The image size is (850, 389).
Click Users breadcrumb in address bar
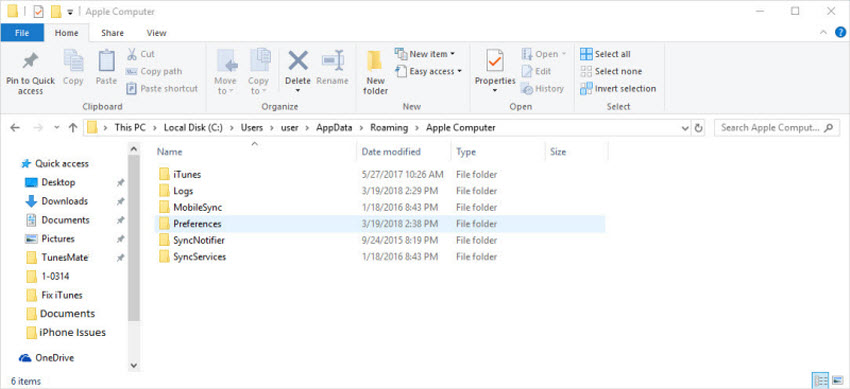(x=251, y=128)
